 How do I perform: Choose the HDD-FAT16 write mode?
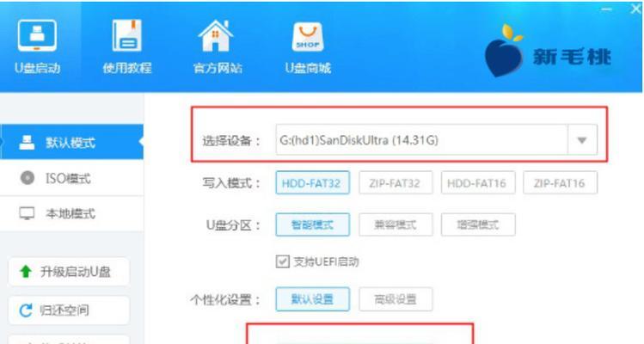pos(478,182)
